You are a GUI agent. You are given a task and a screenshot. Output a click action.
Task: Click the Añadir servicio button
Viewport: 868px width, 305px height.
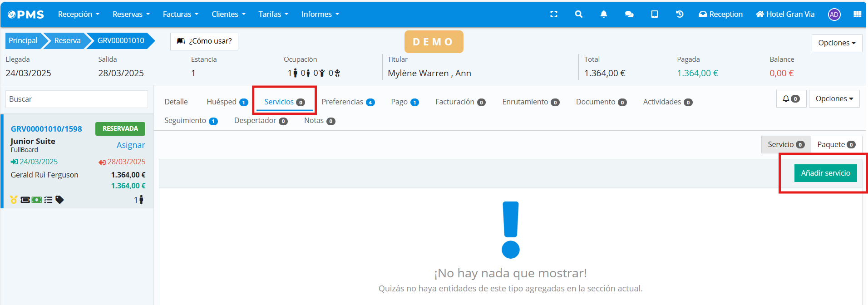click(x=825, y=173)
